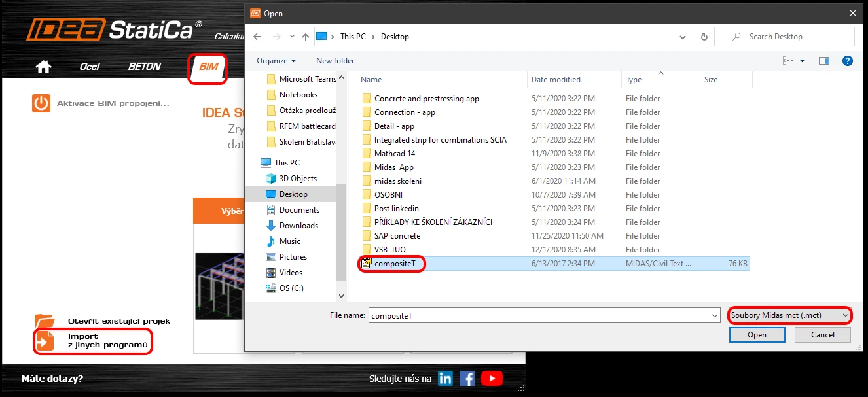
Task: Open the view options dropdown arrow
Action: click(x=803, y=61)
